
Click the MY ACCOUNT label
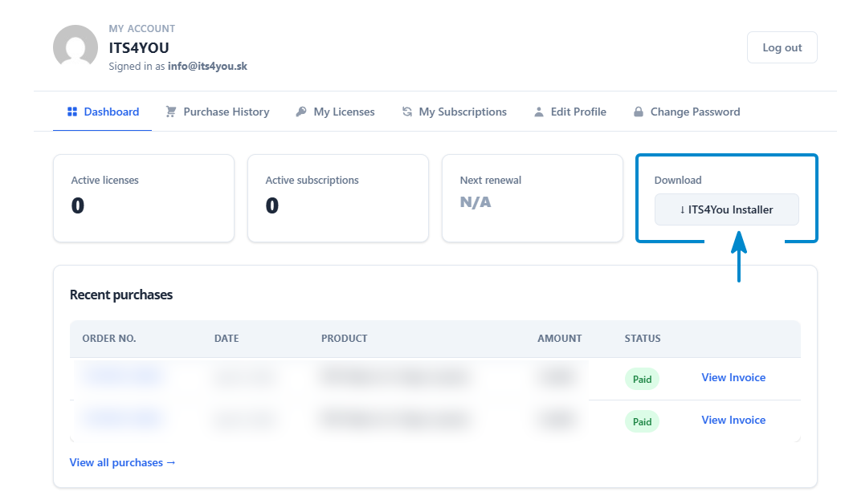pyautogui.click(x=141, y=29)
